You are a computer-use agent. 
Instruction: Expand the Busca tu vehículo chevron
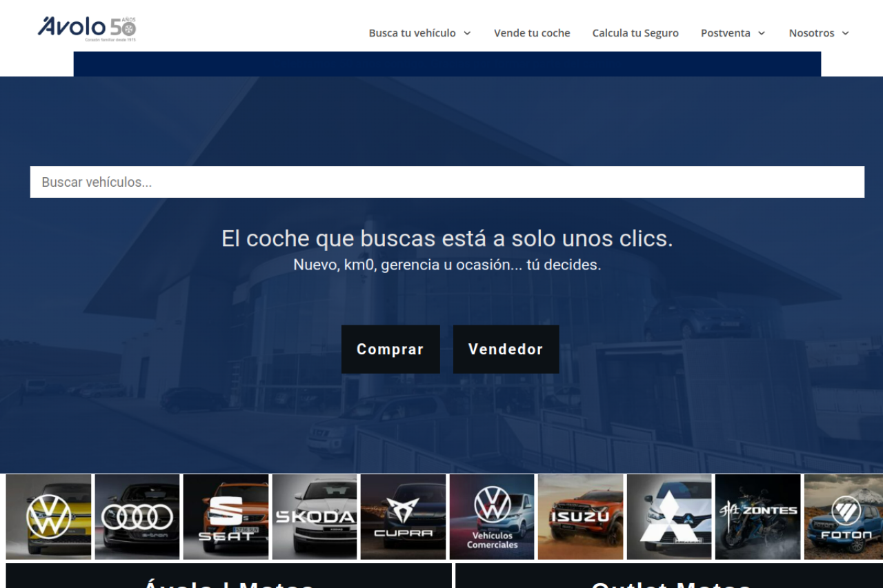point(467,33)
